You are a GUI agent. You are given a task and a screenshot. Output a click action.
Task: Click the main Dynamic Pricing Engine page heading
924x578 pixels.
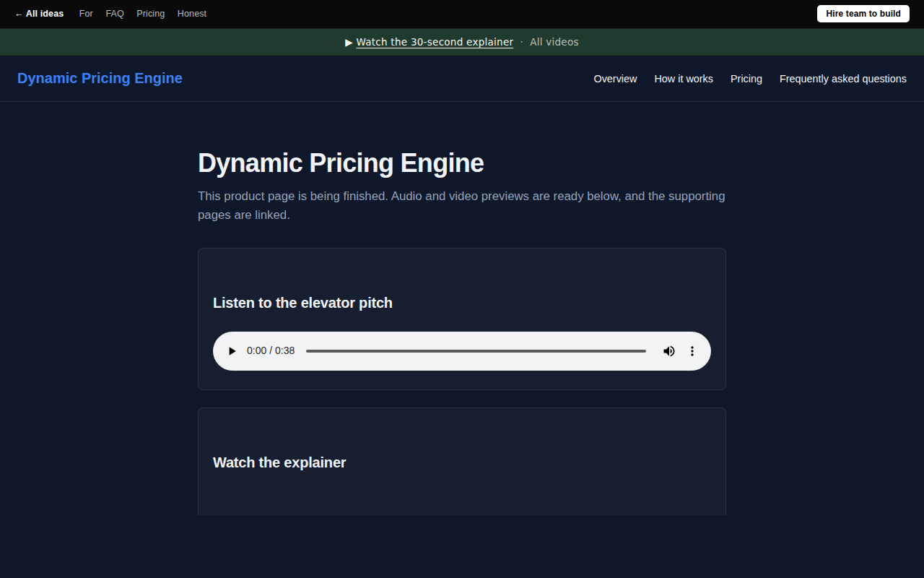(341, 163)
